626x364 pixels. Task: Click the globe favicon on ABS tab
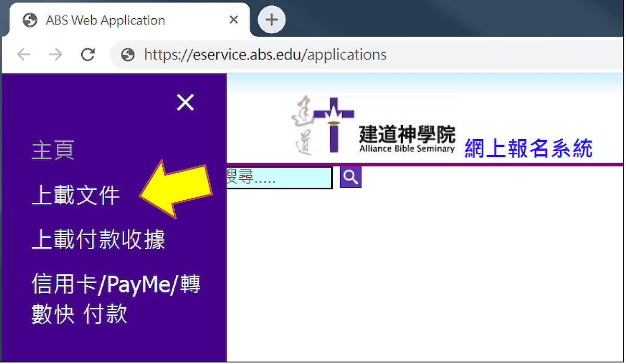pos(30,20)
